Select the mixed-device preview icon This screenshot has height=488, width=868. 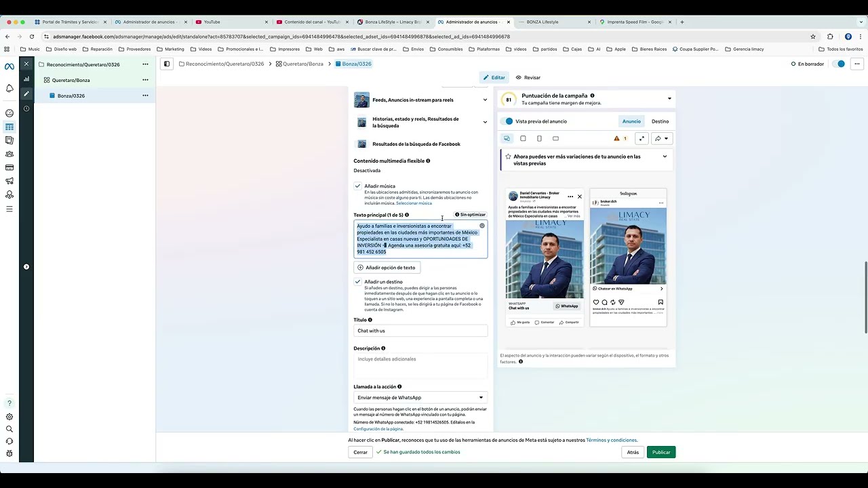tap(507, 138)
